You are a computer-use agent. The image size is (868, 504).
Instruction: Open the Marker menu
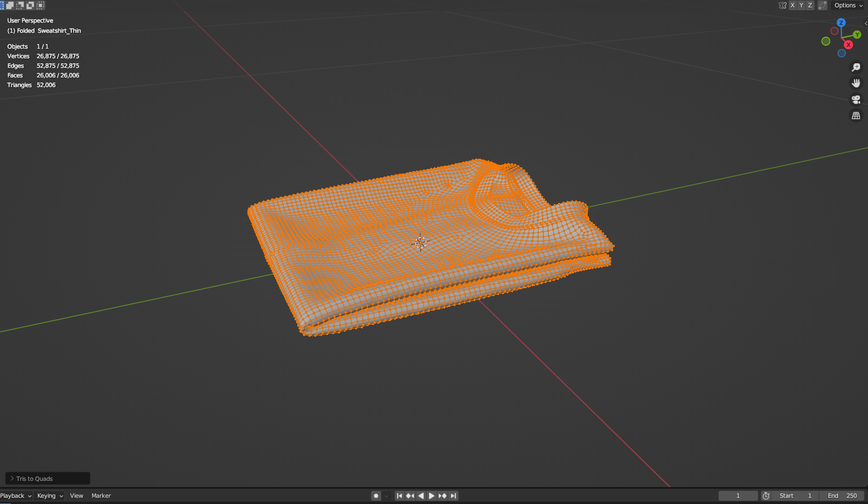click(101, 496)
